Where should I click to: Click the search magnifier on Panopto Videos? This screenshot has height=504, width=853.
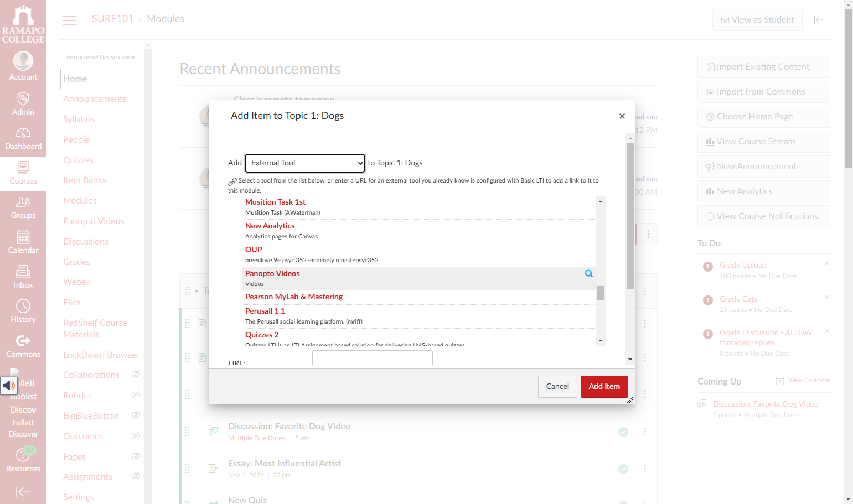[x=589, y=273]
